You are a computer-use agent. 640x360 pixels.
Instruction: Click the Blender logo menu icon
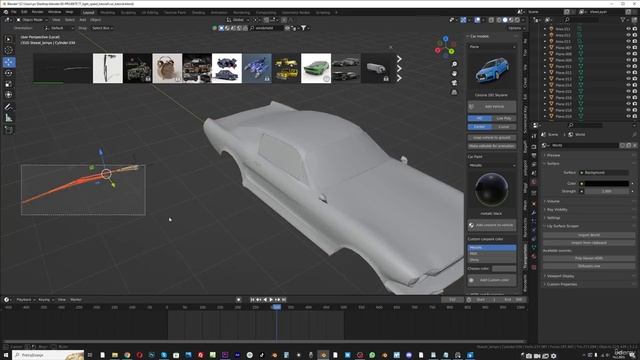pyautogui.click(x=6, y=12)
